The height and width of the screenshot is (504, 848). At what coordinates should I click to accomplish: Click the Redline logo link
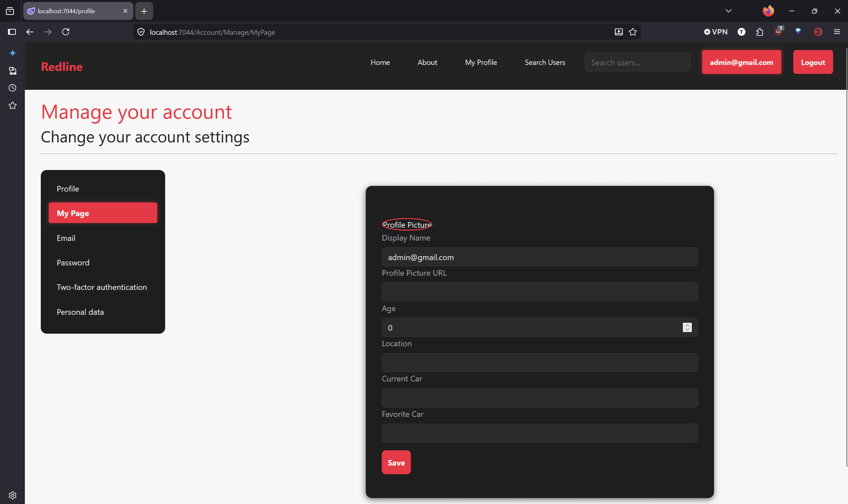[x=61, y=67]
